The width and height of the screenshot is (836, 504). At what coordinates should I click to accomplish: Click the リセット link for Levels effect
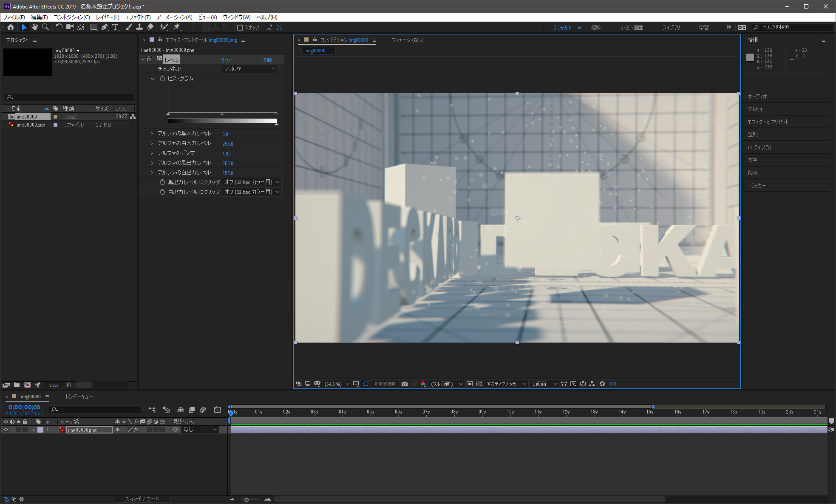227,60
